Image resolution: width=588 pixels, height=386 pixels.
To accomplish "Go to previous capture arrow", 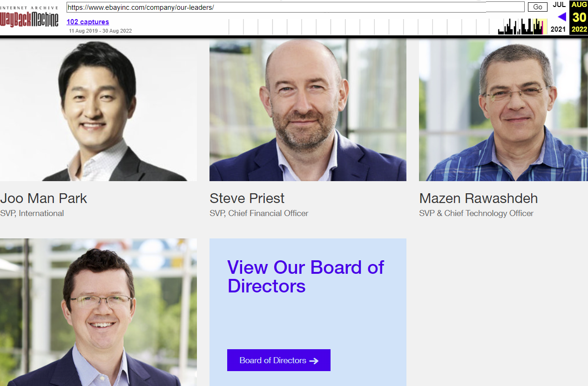I will click(x=562, y=17).
